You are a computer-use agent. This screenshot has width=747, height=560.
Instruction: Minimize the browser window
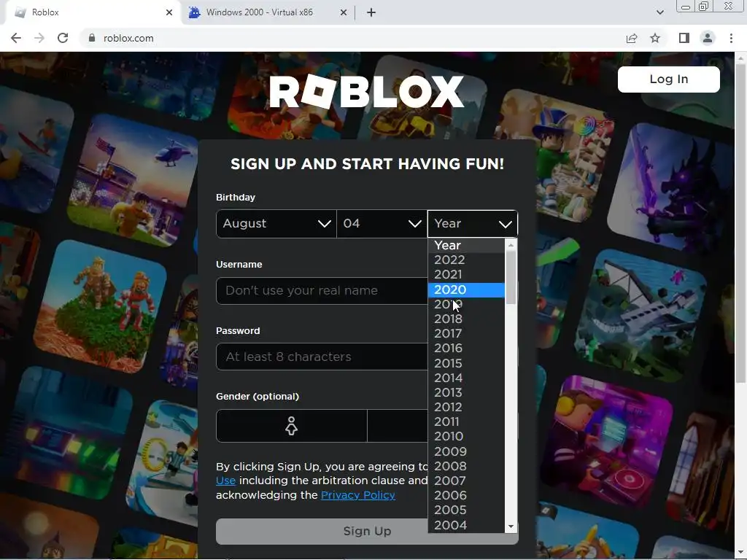coord(686,6)
